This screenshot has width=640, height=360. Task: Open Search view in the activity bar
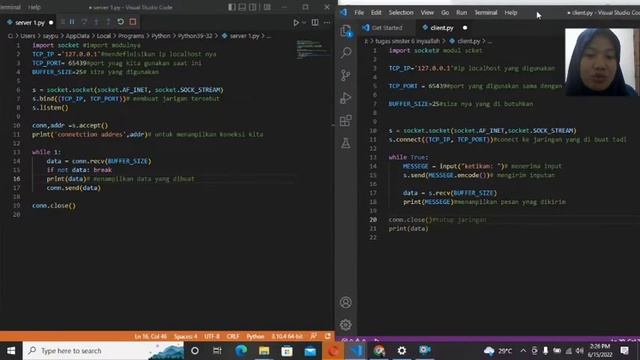click(x=346, y=53)
